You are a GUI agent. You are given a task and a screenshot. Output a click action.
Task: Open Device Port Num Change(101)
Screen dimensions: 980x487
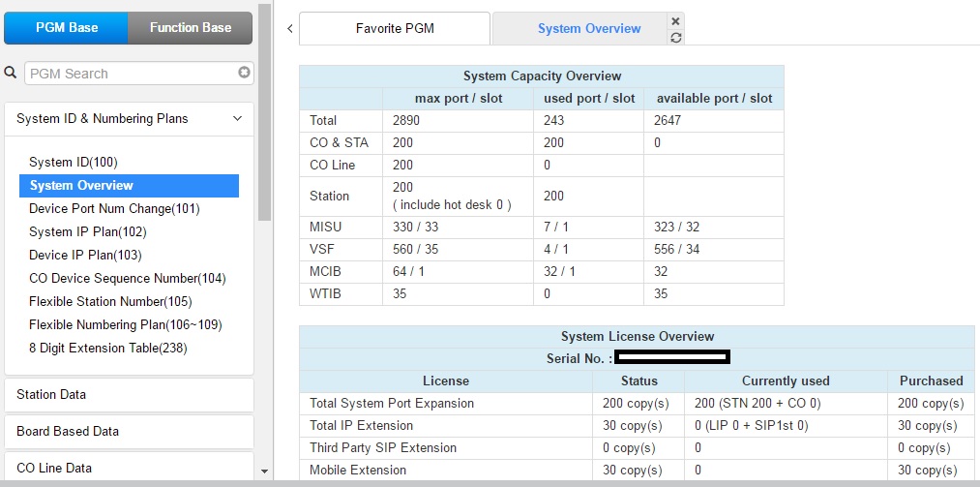pos(114,209)
